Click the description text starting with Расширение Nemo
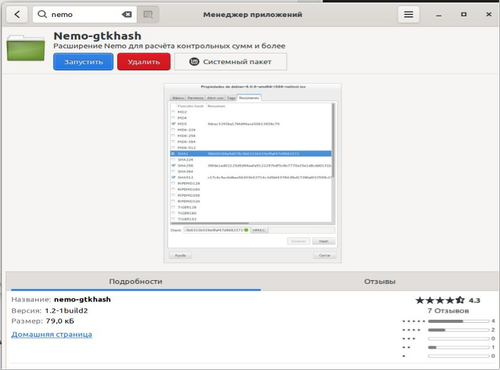The height and width of the screenshot is (370, 500). coord(169,46)
